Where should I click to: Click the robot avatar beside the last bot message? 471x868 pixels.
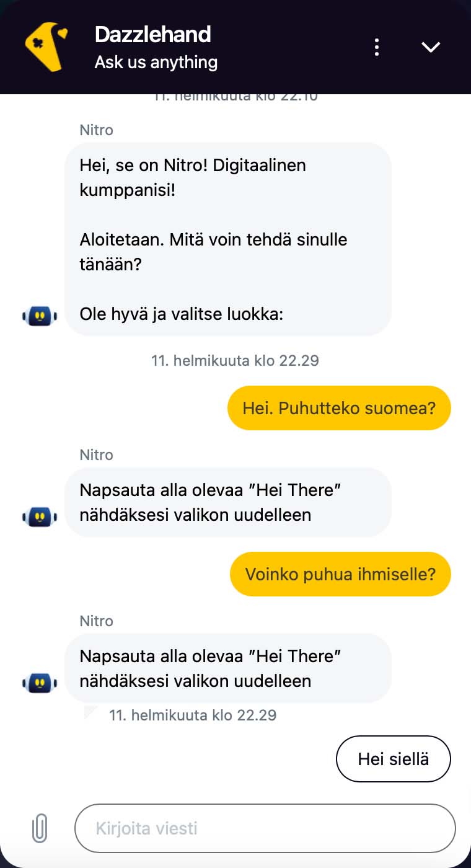tap(40, 683)
